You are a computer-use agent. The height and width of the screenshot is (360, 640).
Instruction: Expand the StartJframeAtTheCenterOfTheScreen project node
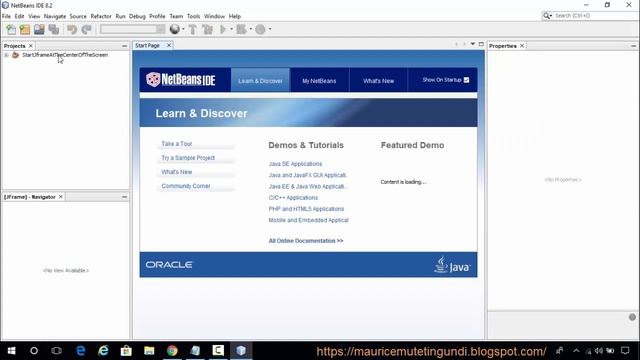[6, 55]
